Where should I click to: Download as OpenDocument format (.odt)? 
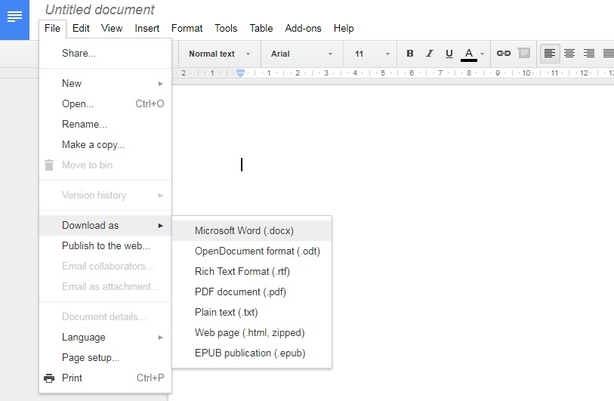point(252,251)
